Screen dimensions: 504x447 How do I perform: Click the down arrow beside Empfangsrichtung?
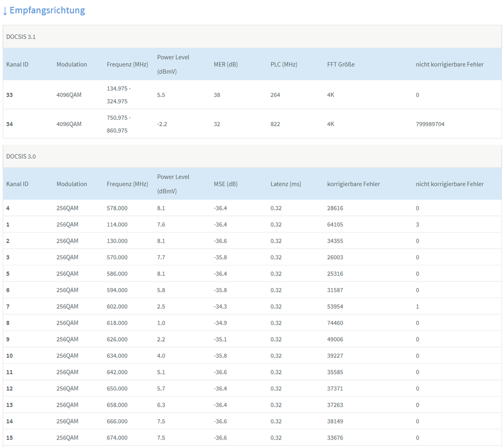5,11
